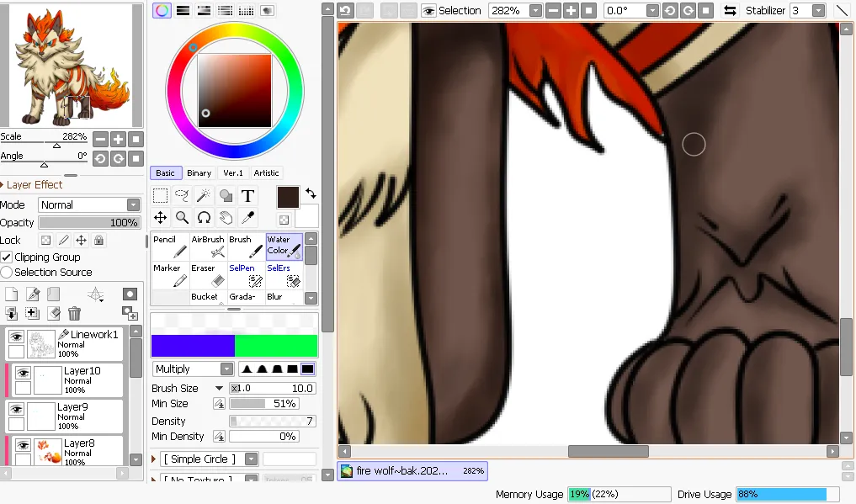
Task: Select the Hand pan tool
Action: pos(226,218)
